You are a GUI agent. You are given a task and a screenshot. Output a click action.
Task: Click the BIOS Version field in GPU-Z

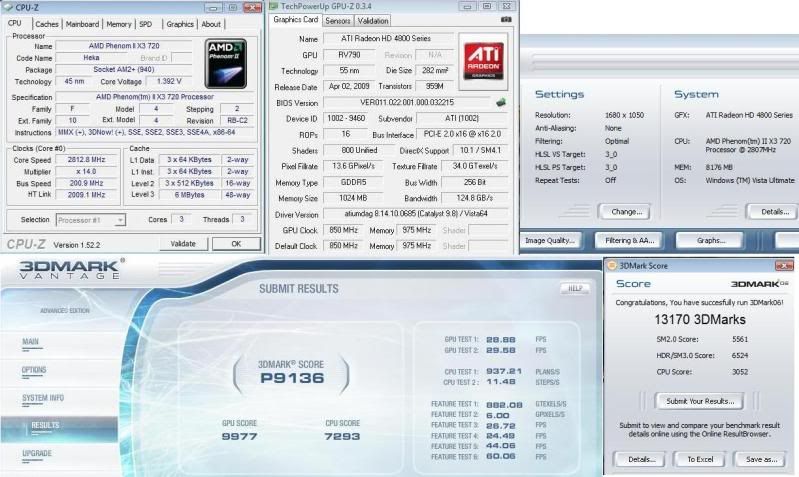[408, 102]
